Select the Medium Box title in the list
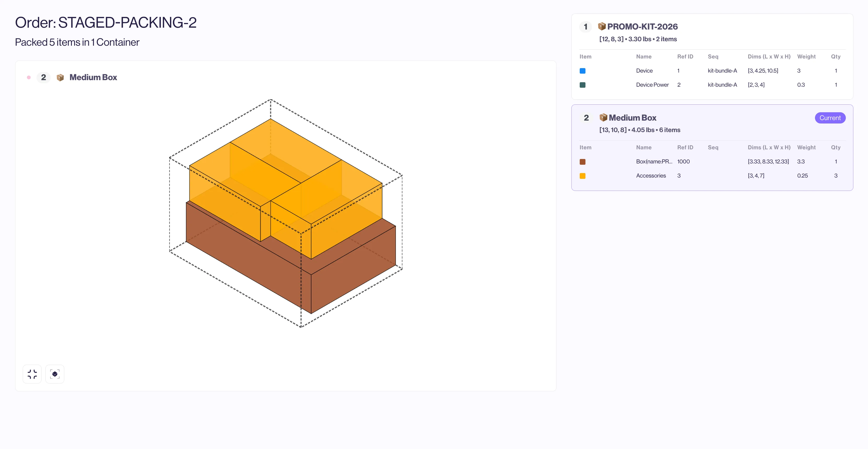 632,117
